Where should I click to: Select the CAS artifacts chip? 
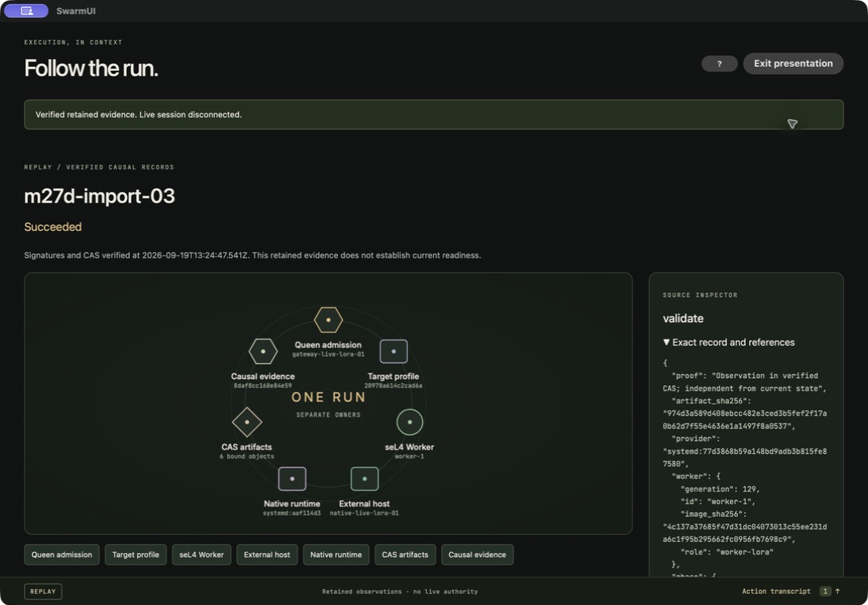pos(405,555)
